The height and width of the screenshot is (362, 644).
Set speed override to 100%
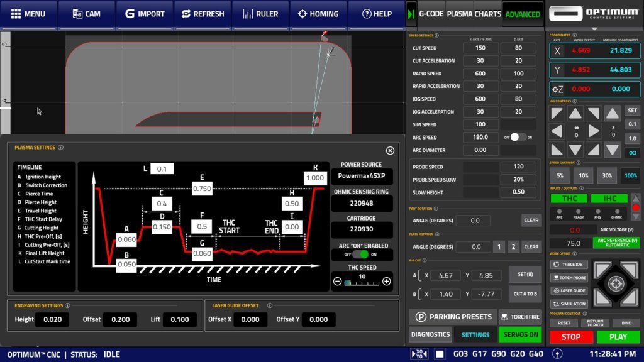coord(630,176)
